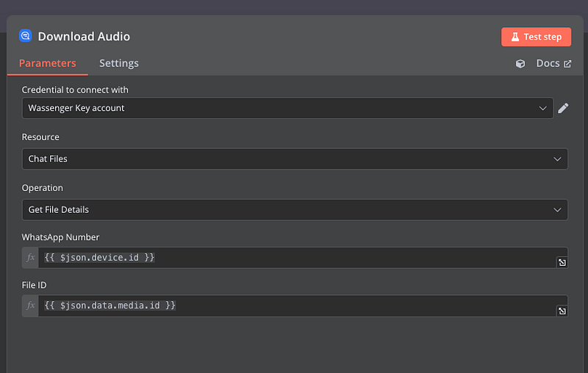Click the fx icon for File ID
The image size is (588, 373).
click(30, 305)
